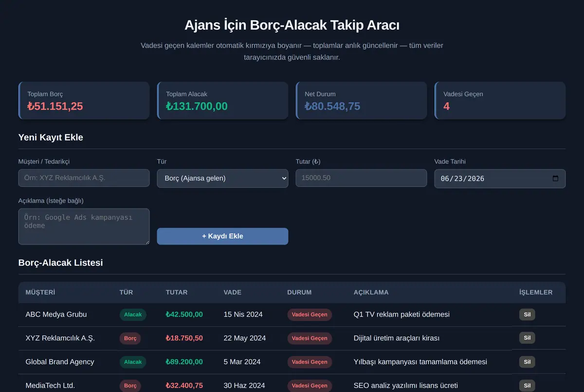The width and height of the screenshot is (584, 392).
Task: Click the Vadesi Geçen badge for Global Brand Agency
Action: point(310,362)
